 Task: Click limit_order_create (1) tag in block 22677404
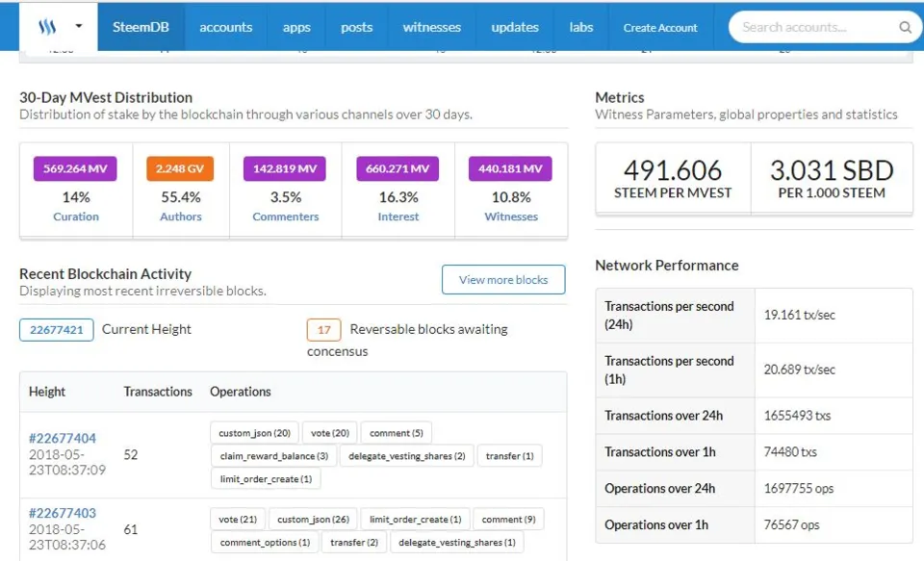pyautogui.click(x=266, y=478)
